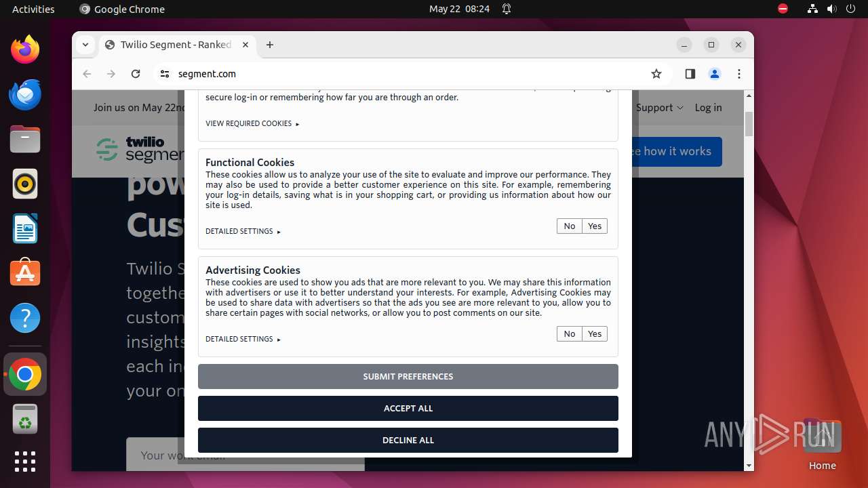Launch Thunderbird Mail from the dock
This screenshot has height=488, width=868.
click(25, 94)
